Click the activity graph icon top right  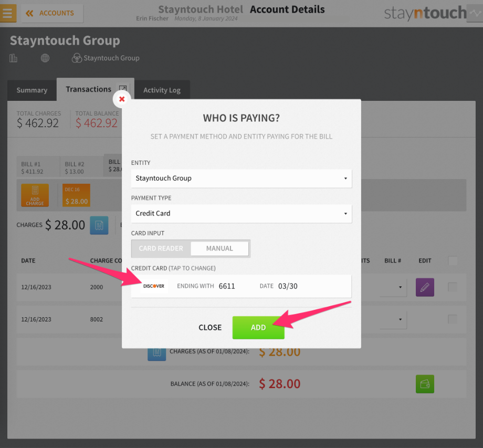[475, 13]
